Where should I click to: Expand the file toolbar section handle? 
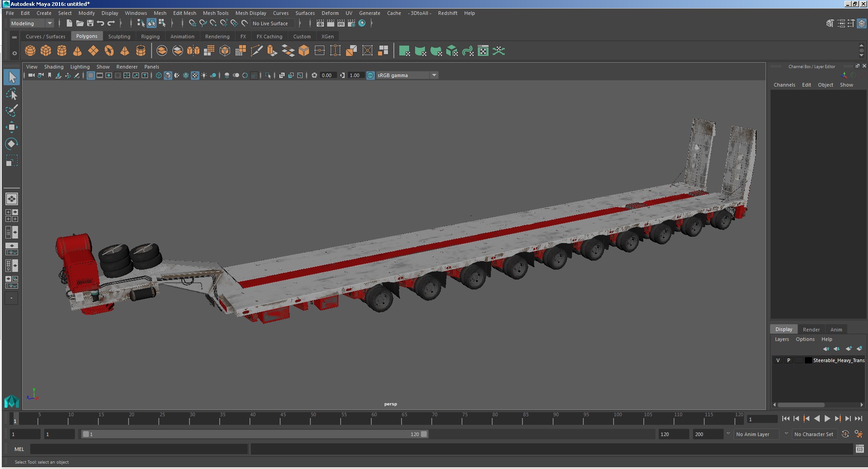59,23
